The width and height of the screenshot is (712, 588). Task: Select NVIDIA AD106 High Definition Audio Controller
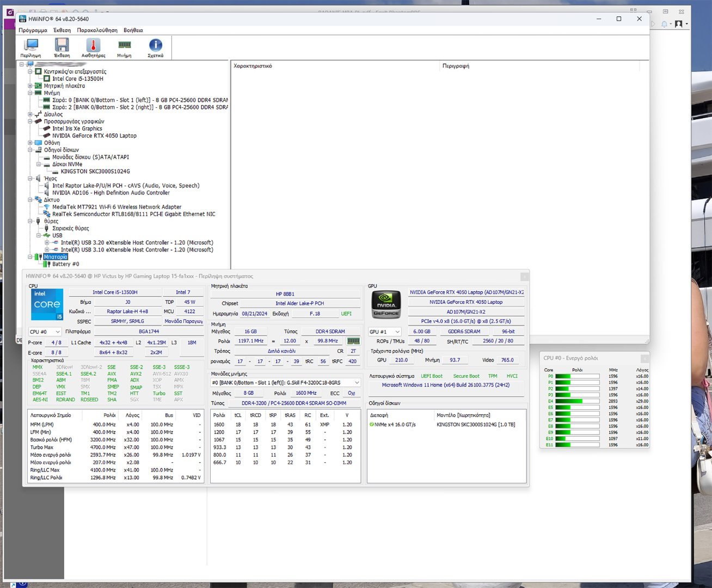coord(111,193)
